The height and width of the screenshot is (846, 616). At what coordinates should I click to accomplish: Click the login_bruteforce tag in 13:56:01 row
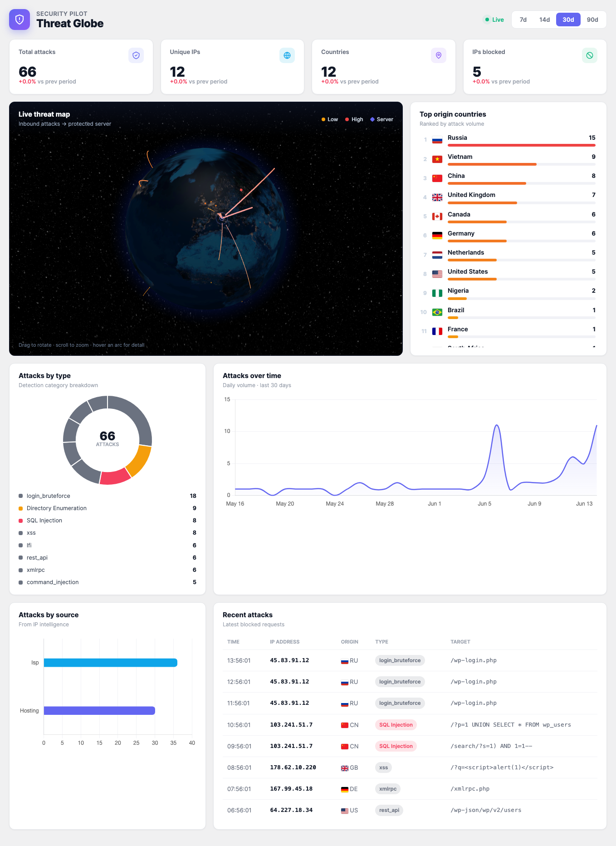(400, 660)
